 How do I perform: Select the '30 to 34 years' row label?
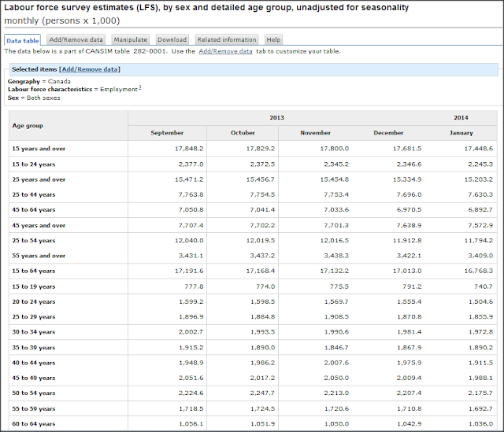(34, 332)
